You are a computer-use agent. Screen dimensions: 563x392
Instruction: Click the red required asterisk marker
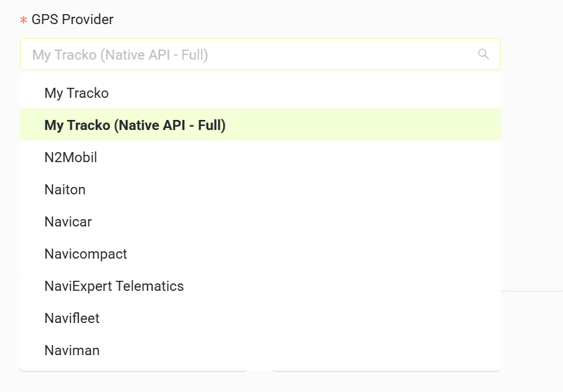pos(23,20)
